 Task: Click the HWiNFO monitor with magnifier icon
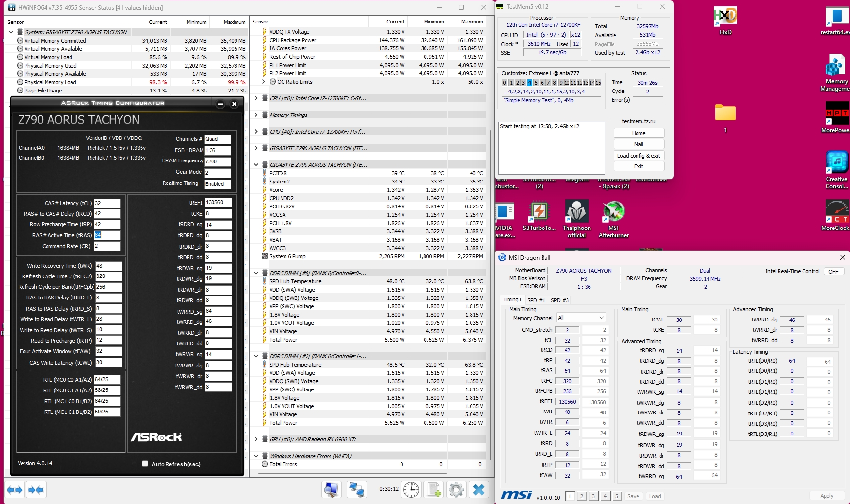pos(331,489)
